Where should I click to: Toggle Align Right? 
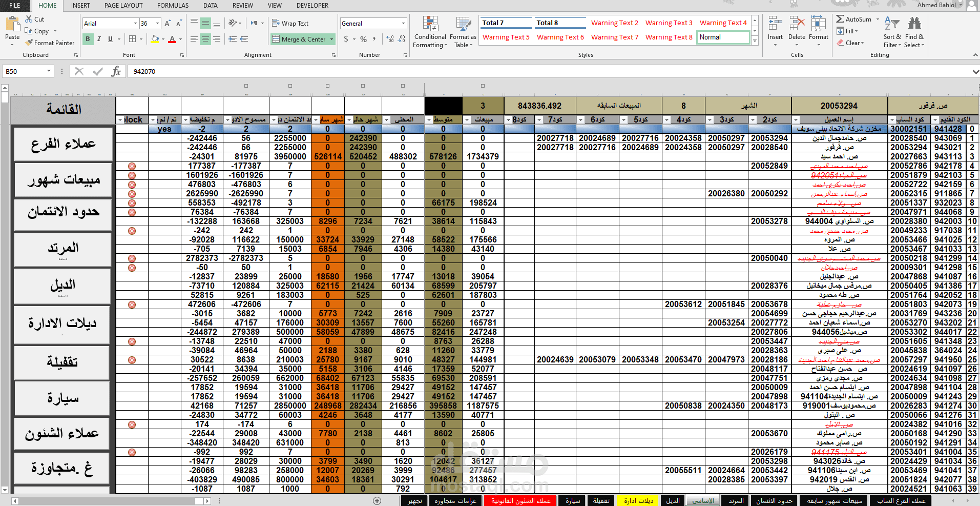pos(217,39)
